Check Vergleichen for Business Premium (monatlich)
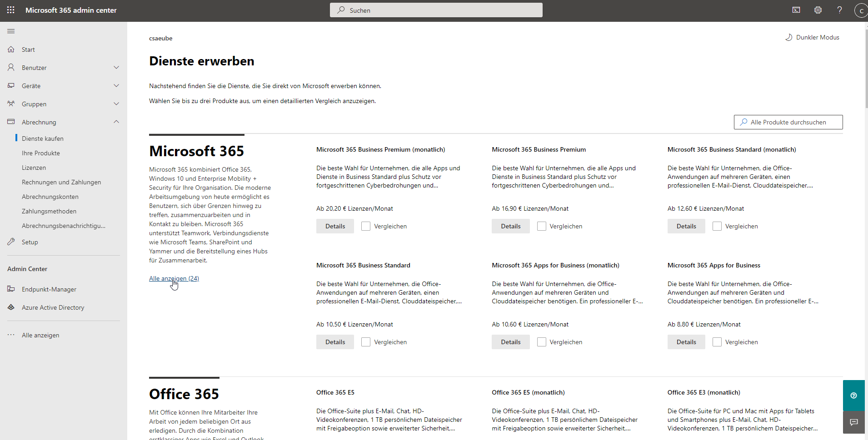This screenshot has width=868, height=440. pyautogui.click(x=366, y=226)
